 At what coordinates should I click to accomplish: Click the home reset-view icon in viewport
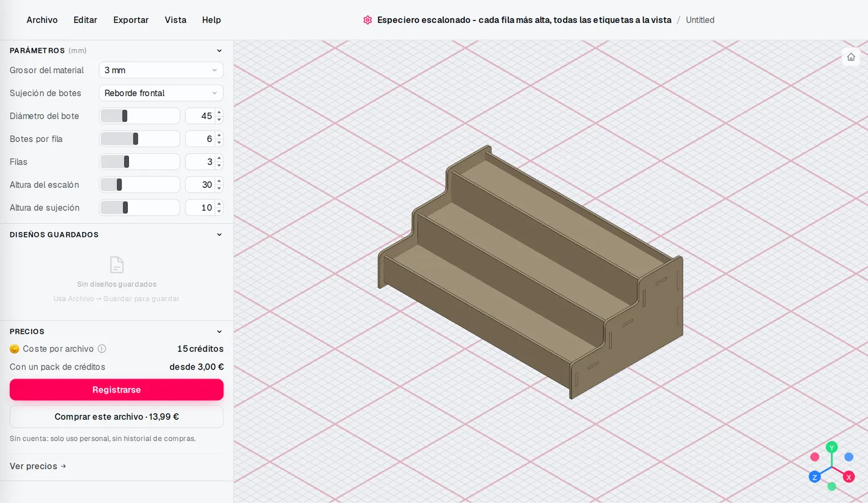point(851,57)
